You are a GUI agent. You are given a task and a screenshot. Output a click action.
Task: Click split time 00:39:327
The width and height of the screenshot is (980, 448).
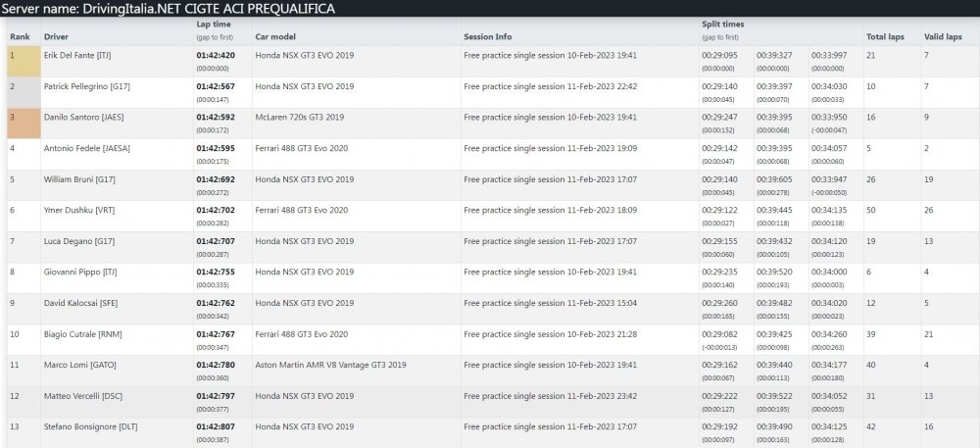click(774, 56)
